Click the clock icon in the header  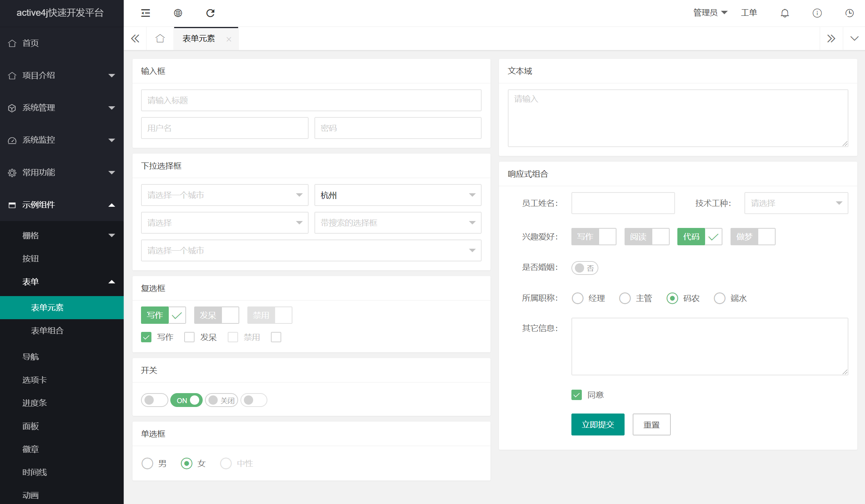(x=850, y=13)
